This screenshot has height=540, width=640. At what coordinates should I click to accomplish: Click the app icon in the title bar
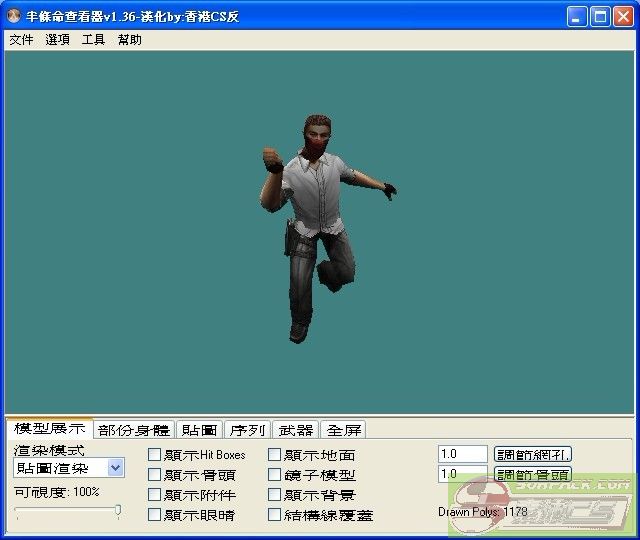14,16
